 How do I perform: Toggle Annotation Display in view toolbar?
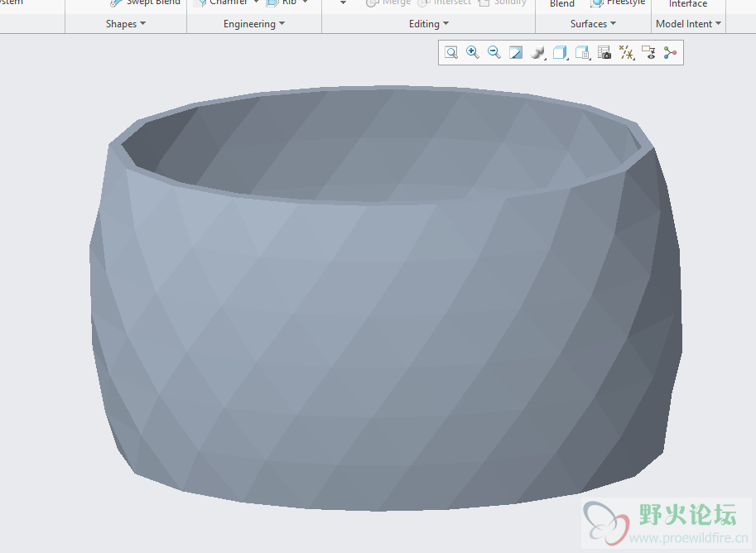point(648,53)
